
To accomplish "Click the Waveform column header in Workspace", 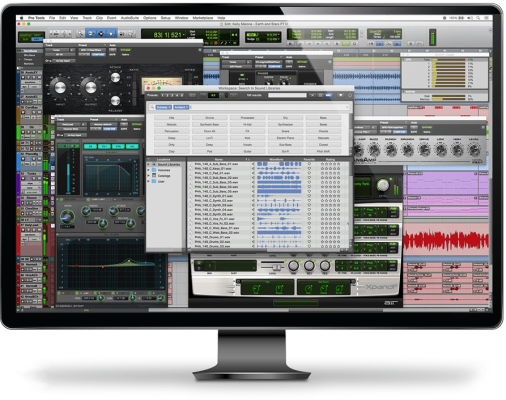I will pyautogui.click(x=276, y=160).
